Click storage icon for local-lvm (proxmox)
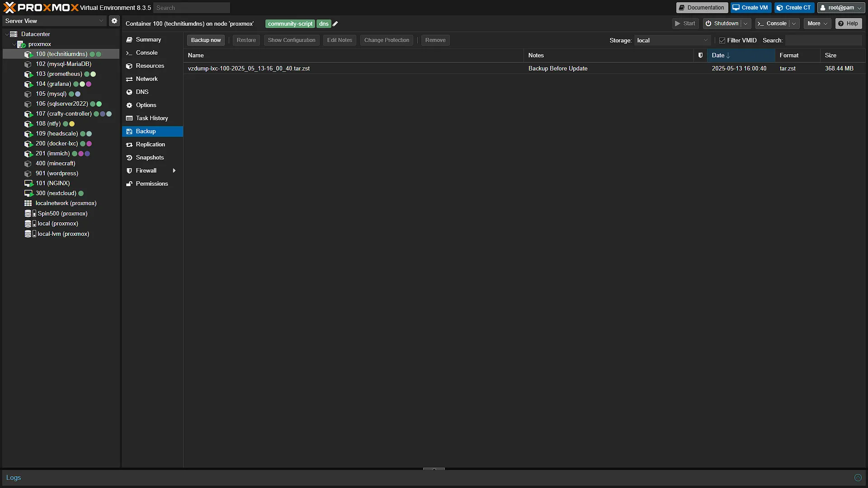Viewport: 868px width, 488px height. click(30, 234)
